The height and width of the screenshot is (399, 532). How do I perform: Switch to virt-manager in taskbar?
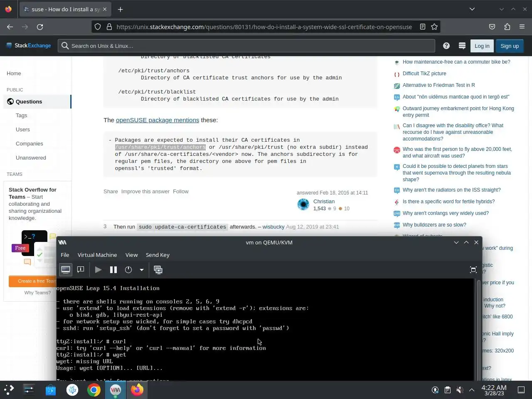click(116, 390)
